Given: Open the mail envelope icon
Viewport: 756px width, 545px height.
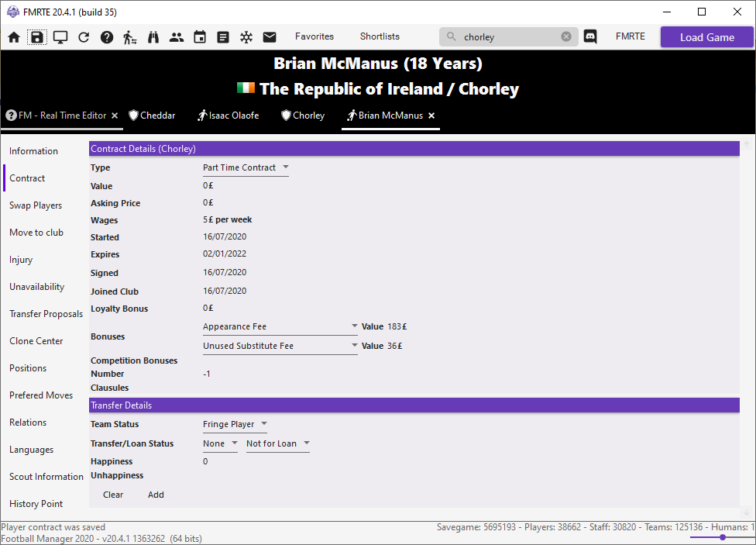Looking at the screenshot, I should click(270, 37).
